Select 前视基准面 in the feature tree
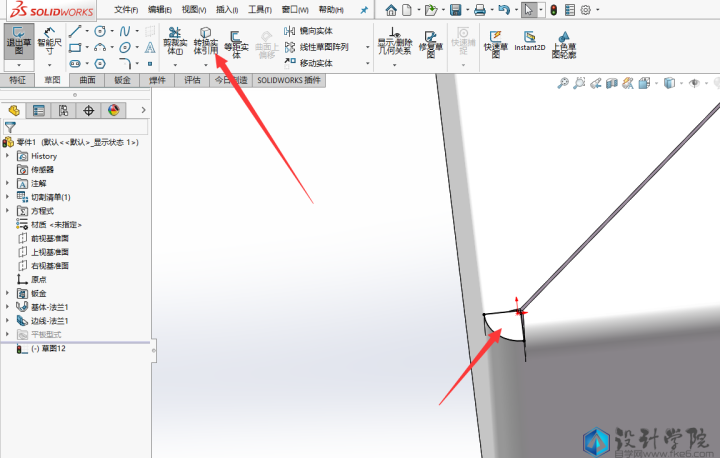The image size is (720, 458). pos(49,238)
